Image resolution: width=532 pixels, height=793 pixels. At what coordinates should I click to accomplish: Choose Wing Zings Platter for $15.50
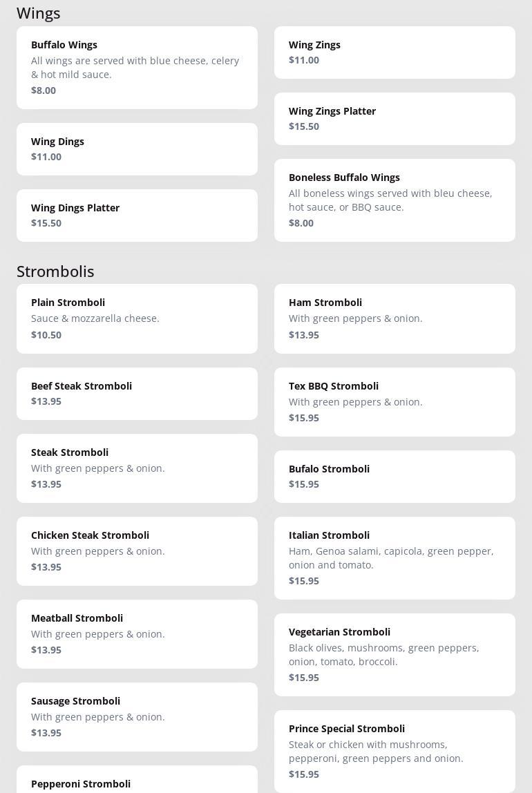pos(395,119)
